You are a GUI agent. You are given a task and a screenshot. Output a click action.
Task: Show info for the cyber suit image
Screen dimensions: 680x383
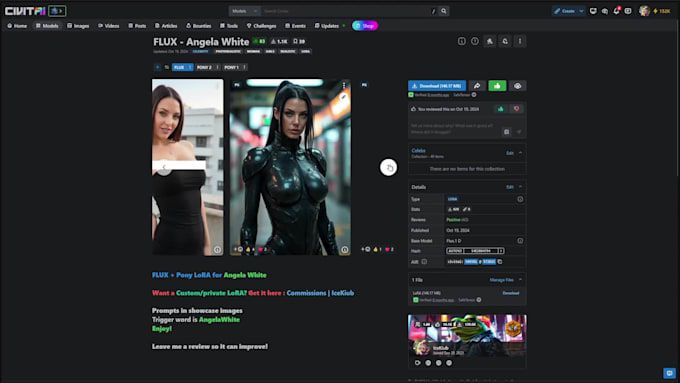tap(345, 249)
